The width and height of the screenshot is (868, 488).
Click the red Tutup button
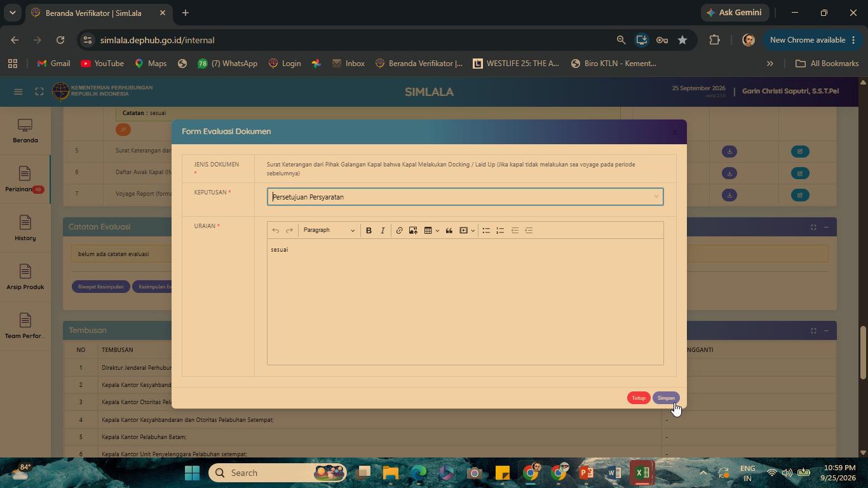(x=639, y=398)
